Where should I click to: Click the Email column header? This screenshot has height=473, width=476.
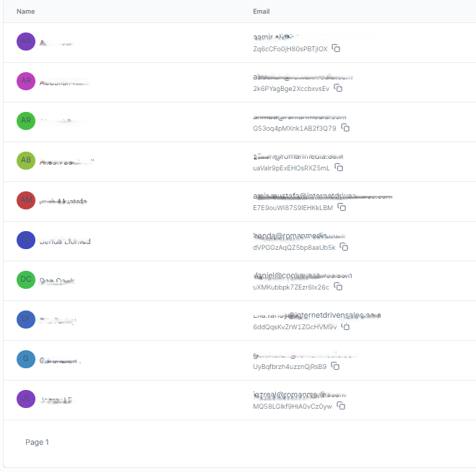(x=261, y=12)
